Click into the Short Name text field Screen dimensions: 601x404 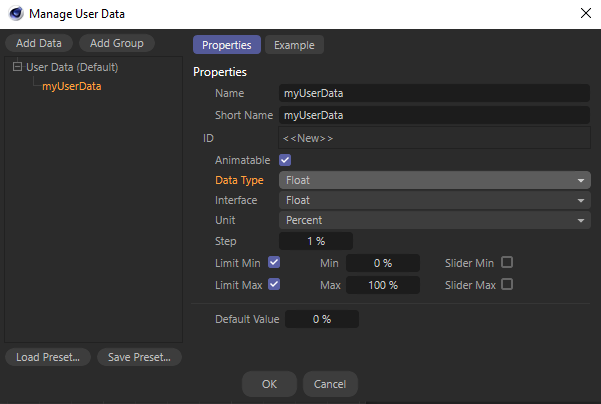tap(434, 115)
